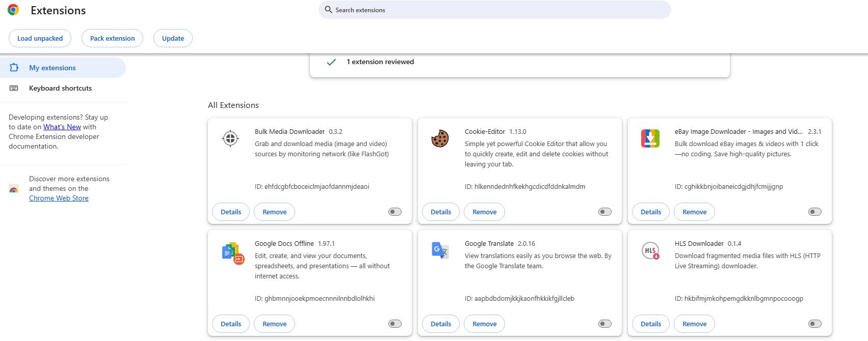Select ID text ehfdcgbfcboceiclmjaofdannmjdeaoi

(x=317, y=186)
